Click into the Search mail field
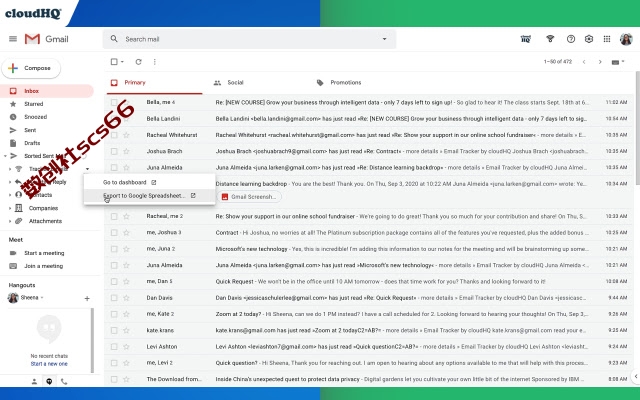The width and height of the screenshot is (640, 400). pyautogui.click(x=249, y=39)
